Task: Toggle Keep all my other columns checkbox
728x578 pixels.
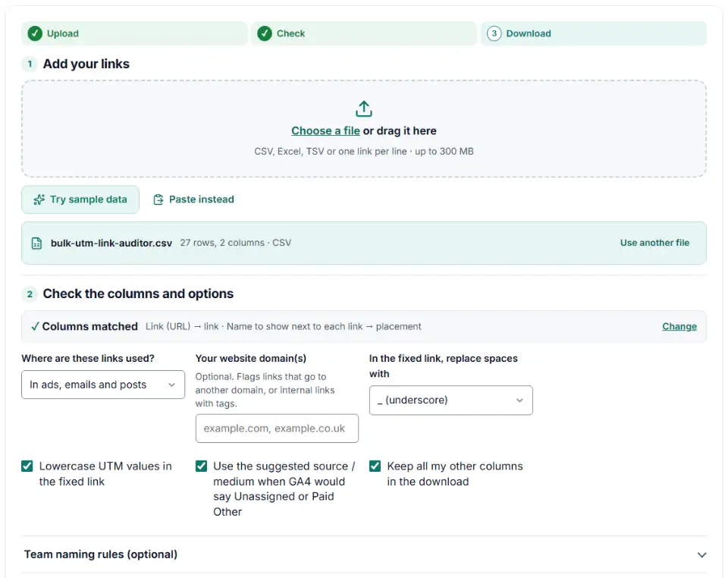Action: (375, 466)
